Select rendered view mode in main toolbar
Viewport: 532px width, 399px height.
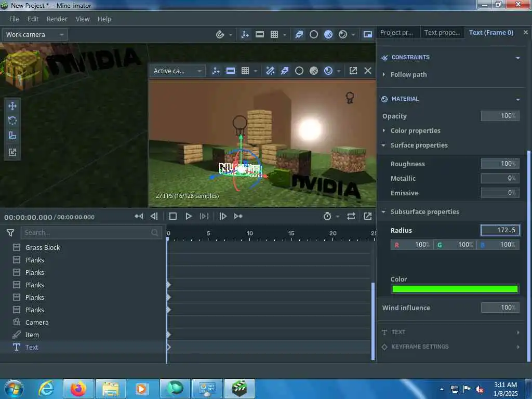click(x=343, y=34)
